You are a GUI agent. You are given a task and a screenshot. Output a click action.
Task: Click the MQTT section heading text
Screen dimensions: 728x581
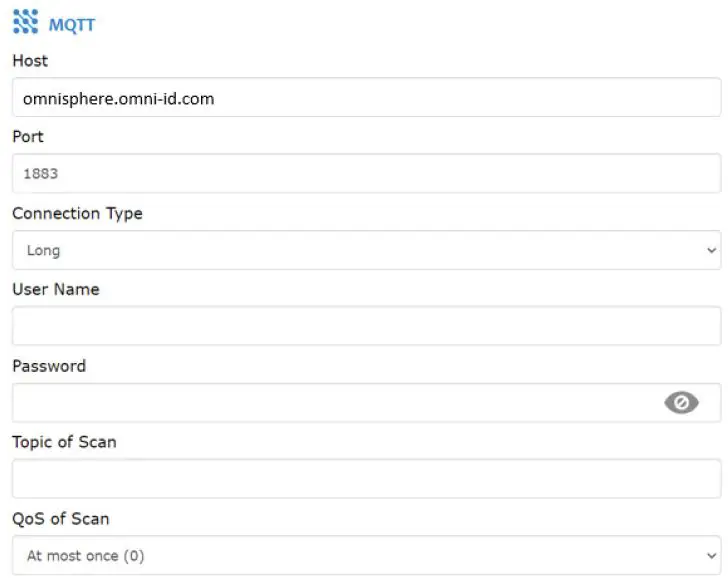pos(72,24)
